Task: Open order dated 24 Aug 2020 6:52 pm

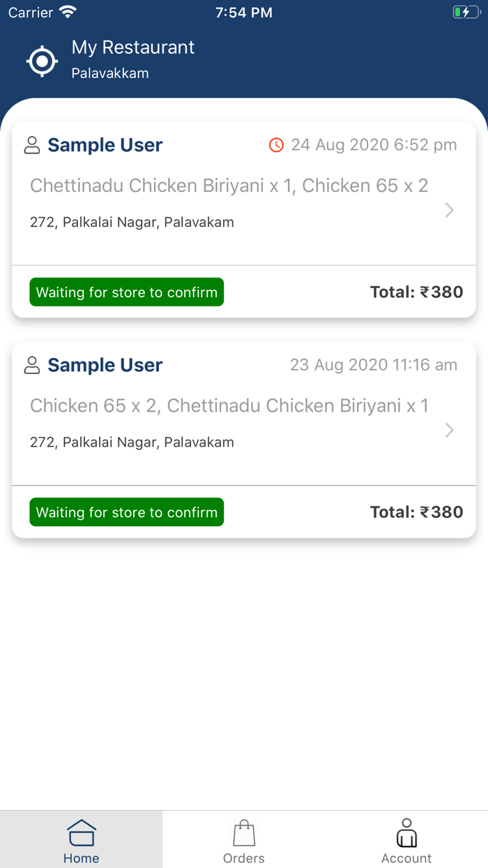Action: (x=374, y=145)
